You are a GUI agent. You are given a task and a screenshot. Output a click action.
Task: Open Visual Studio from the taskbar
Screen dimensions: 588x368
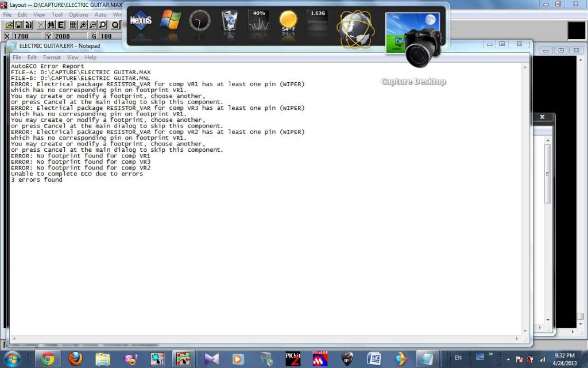tap(211, 359)
